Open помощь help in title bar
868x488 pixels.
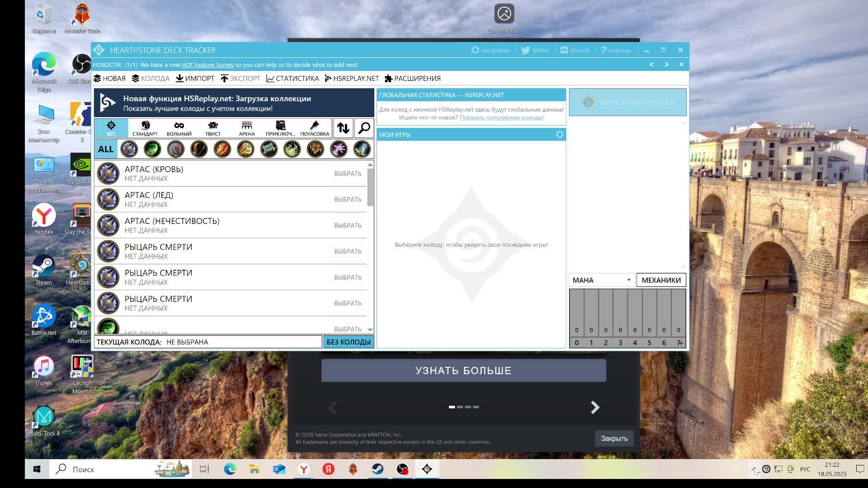point(615,50)
